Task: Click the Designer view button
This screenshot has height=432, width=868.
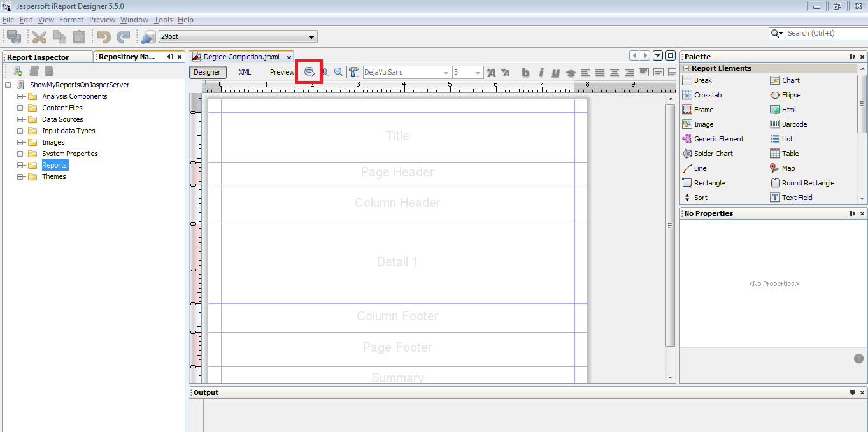Action: click(207, 72)
